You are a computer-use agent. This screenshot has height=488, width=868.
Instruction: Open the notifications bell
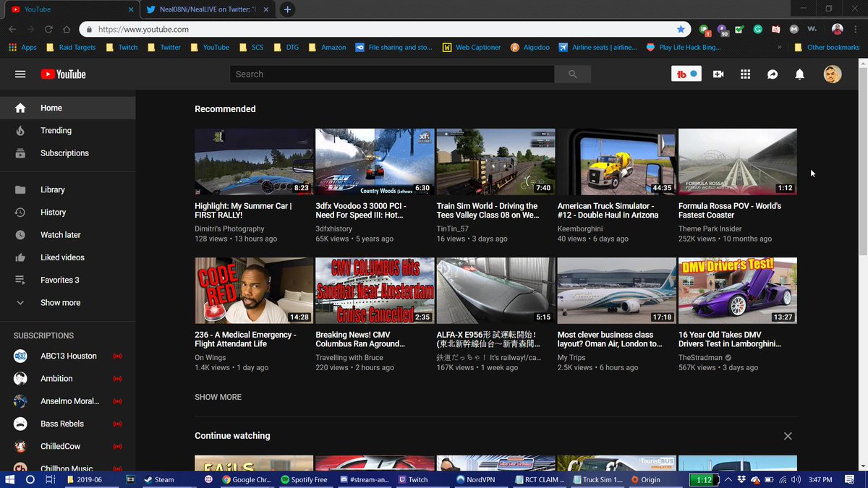(799, 74)
